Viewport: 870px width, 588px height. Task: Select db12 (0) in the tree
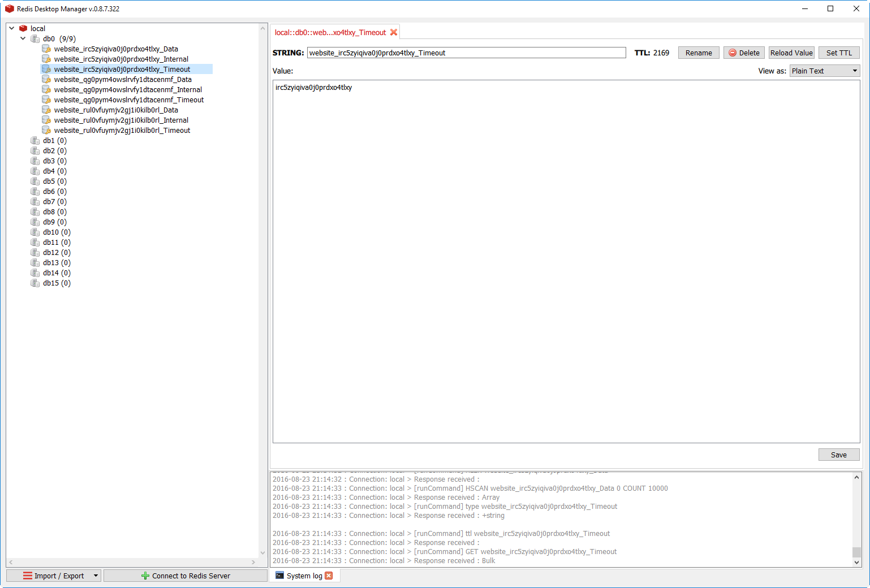[57, 252]
